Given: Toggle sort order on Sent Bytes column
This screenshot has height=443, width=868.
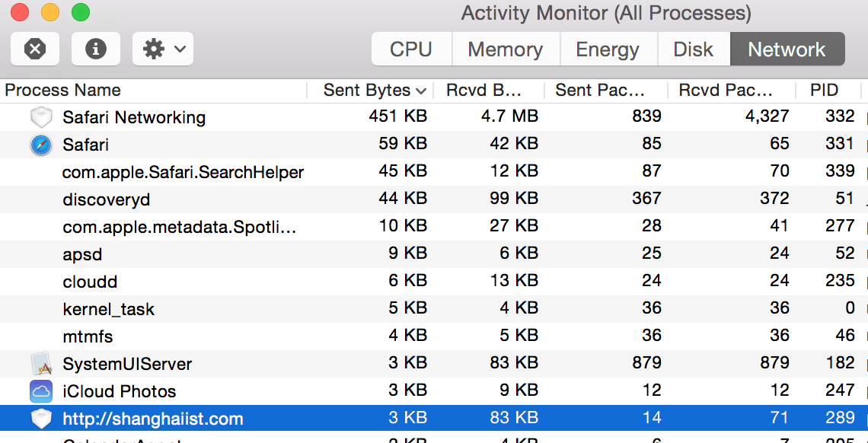Looking at the screenshot, I should click(x=374, y=91).
